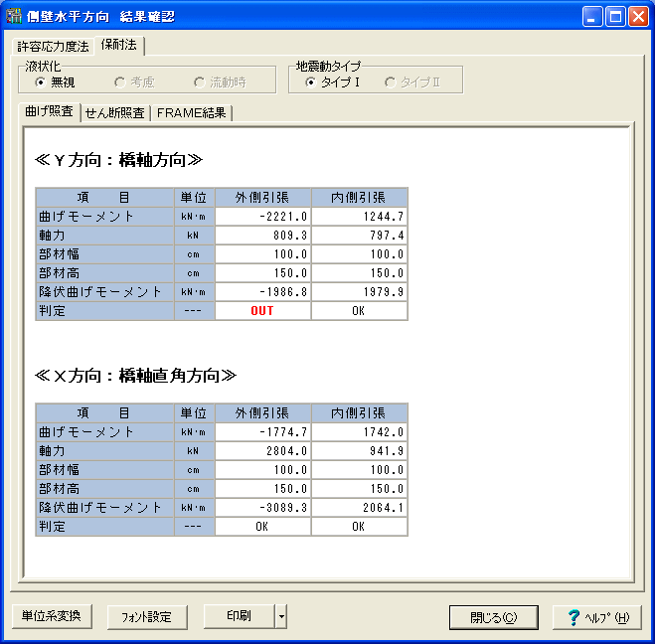655x644 pixels.
Task: Click 閉じる(C) button
Action: (493, 617)
